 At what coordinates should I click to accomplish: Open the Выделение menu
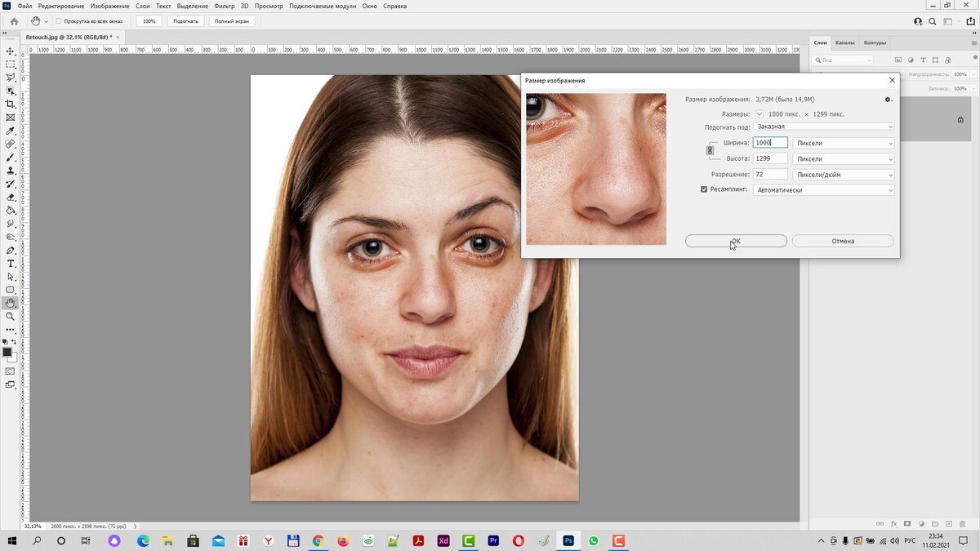[192, 6]
